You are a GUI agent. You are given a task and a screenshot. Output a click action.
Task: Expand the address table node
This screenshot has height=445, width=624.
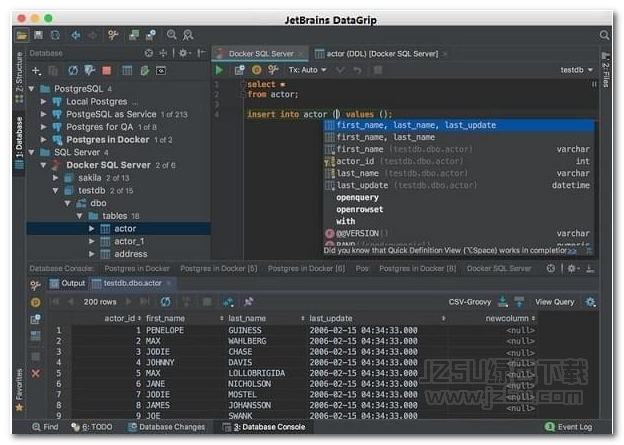pyautogui.click(x=92, y=254)
